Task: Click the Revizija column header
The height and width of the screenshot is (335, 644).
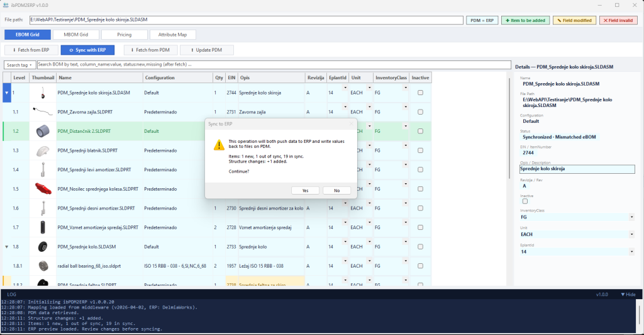Action: tap(316, 77)
